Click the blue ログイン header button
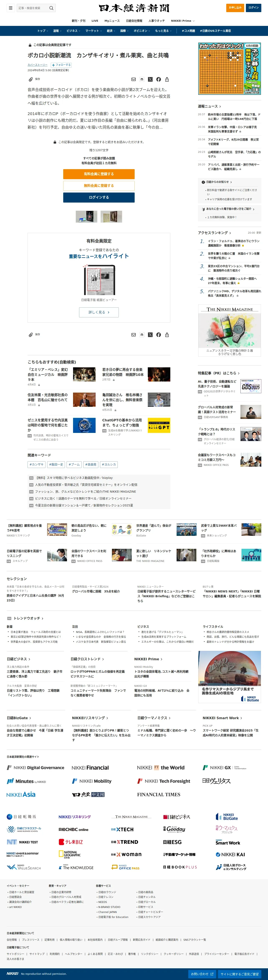The image size is (268, 980). click(x=254, y=8)
